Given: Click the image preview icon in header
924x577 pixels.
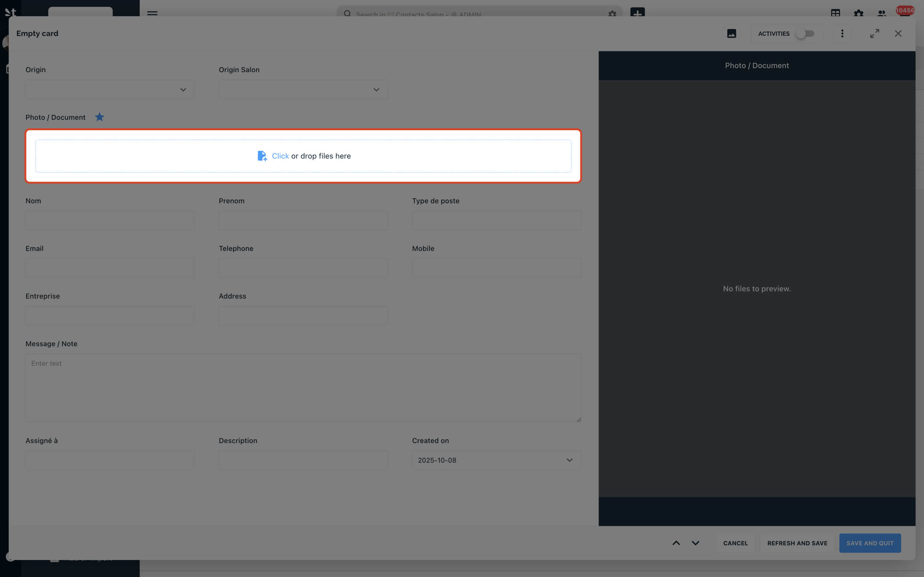Looking at the screenshot, I should click(731, 33).
